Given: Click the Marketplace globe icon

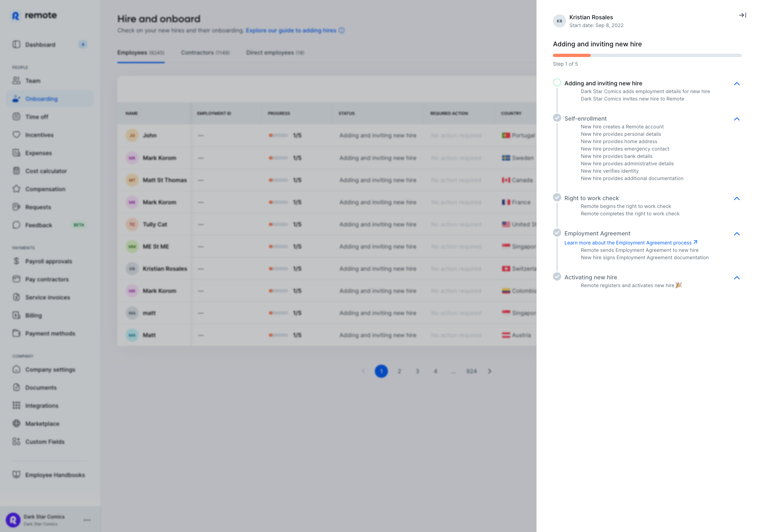Looking at the screenshot, I should coord(16,423).
